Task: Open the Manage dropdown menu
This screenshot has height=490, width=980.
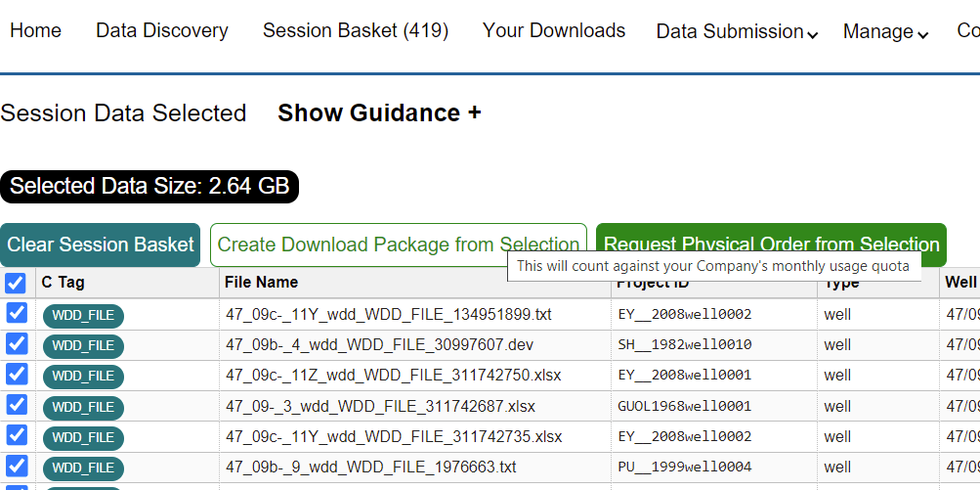Action: pos(885,31)
